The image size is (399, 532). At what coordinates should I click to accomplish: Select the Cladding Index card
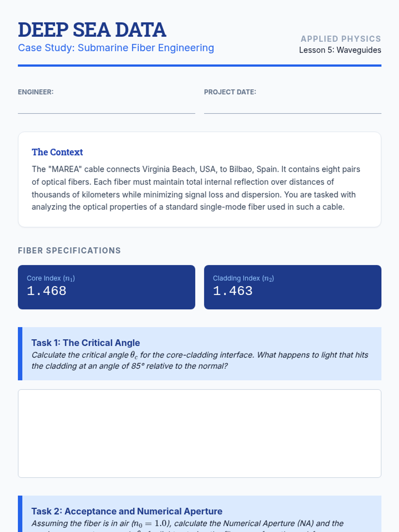pyautogui.click(x=293, y=287)
